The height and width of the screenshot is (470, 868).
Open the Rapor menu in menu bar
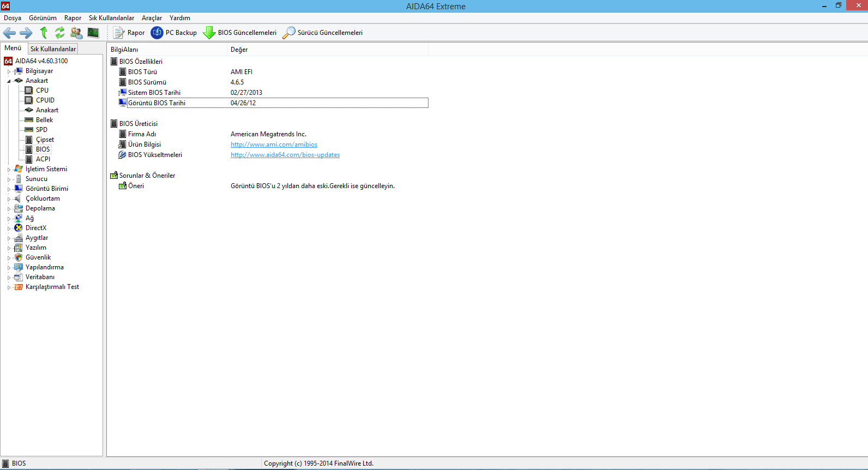coord(73,18)
